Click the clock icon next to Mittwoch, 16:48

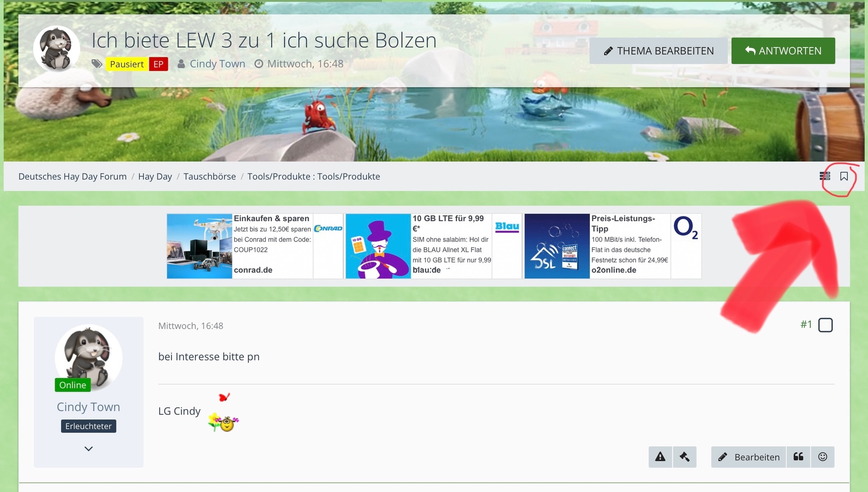[x=259, y=64]
